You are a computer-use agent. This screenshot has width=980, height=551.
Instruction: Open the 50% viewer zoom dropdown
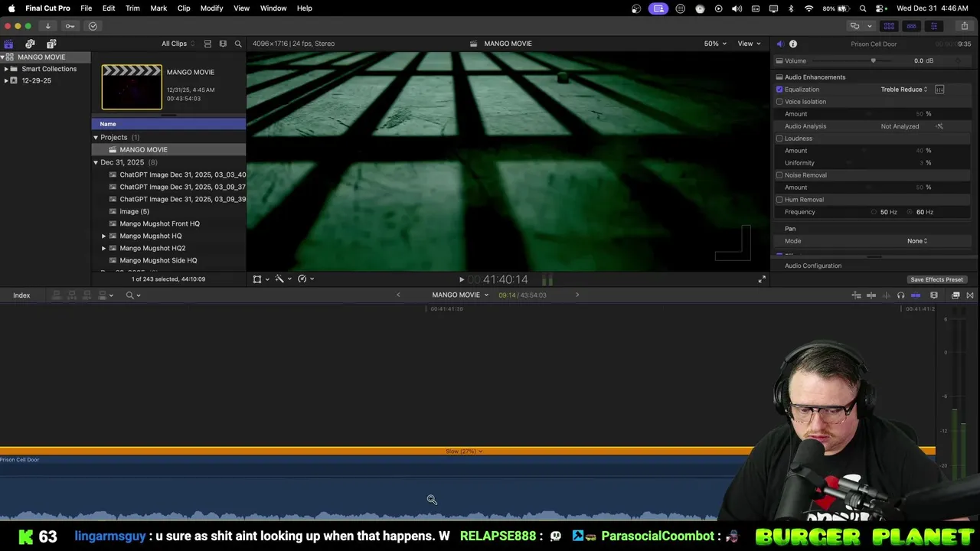pos(715,44)
